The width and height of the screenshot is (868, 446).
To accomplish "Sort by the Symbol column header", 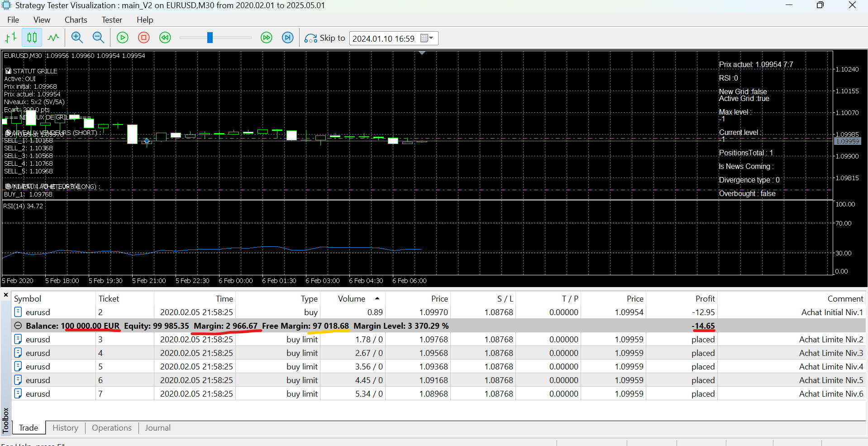I will (x=28, y=299).
